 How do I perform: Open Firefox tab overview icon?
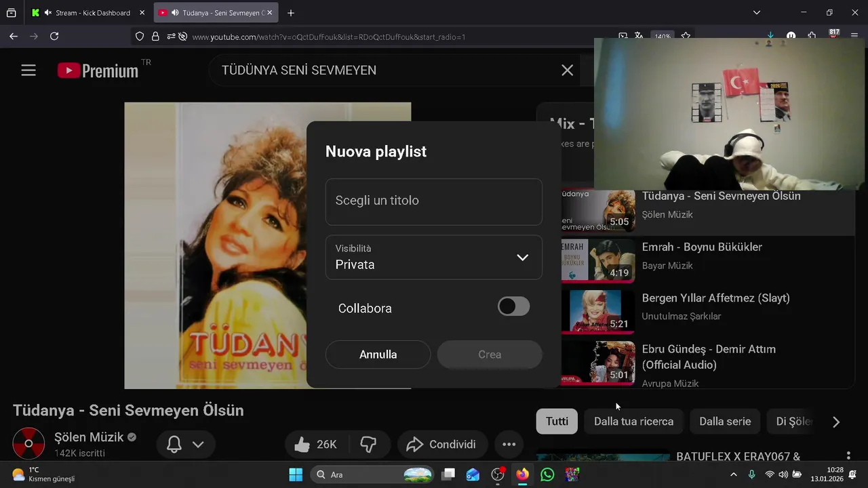(11, 13)
